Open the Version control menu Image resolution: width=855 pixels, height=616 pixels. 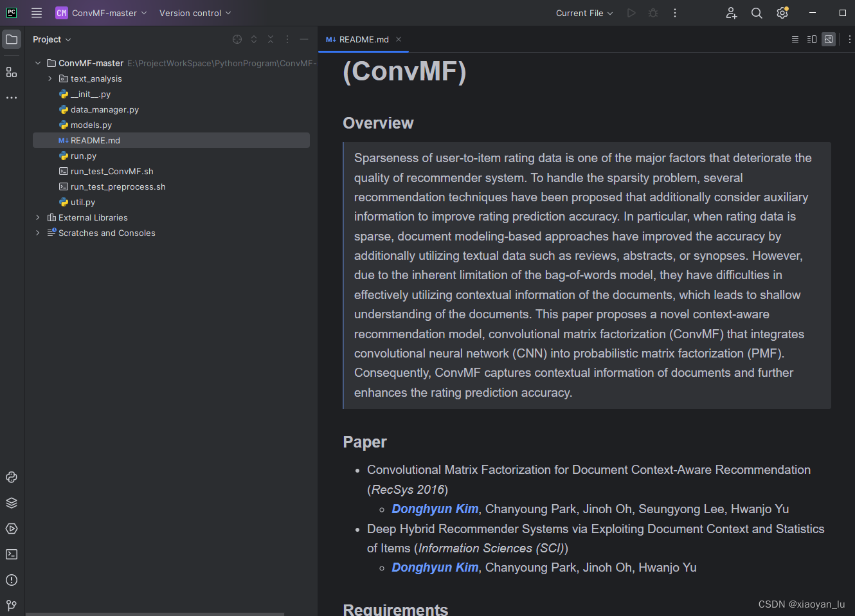195,13
